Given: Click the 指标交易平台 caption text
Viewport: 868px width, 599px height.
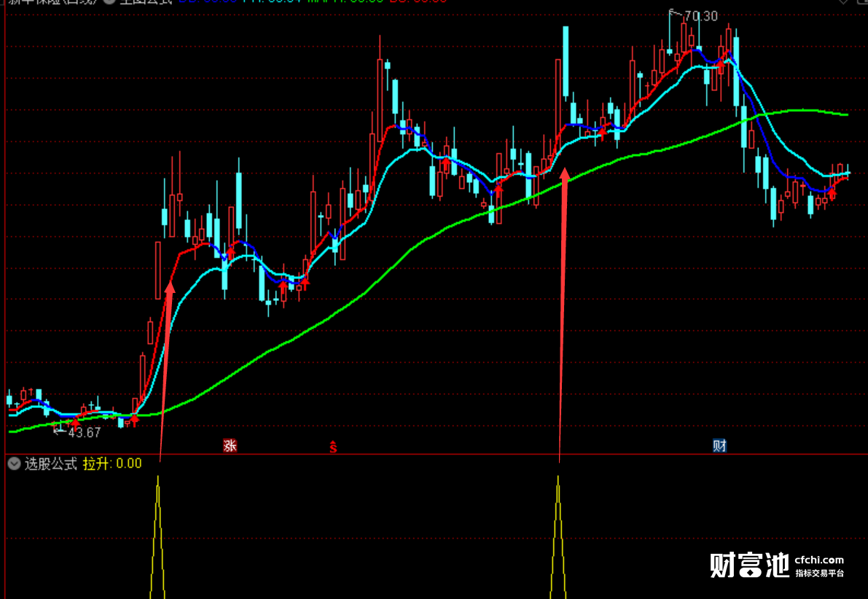Looking at the screenshot, I should click(820, 573).
